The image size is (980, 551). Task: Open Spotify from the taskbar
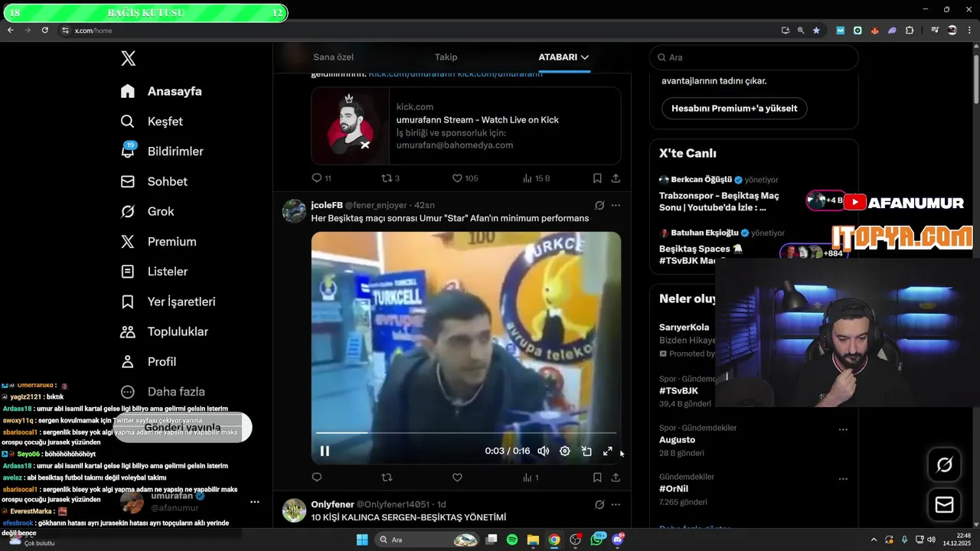point(512,540)
